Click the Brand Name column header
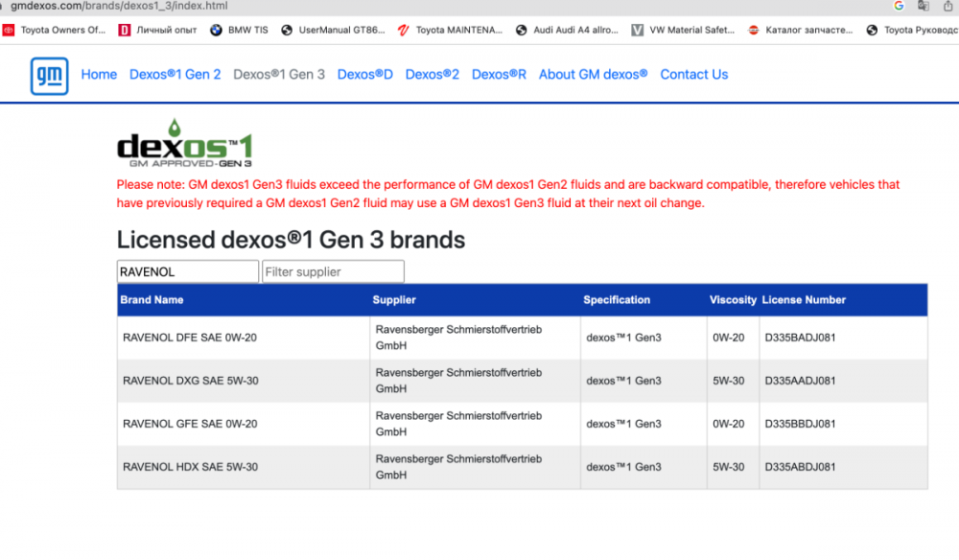Viewport: 959px width, 560px height. (152, 300)
